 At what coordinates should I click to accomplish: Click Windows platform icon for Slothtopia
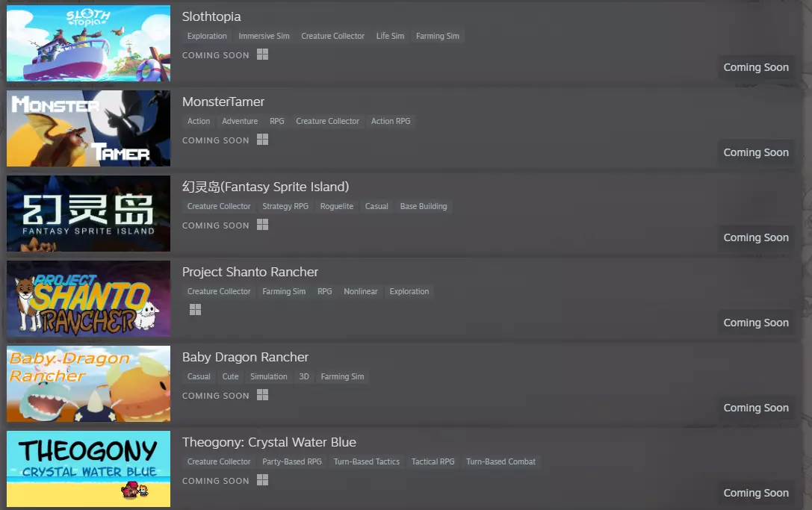click(262, 55)
